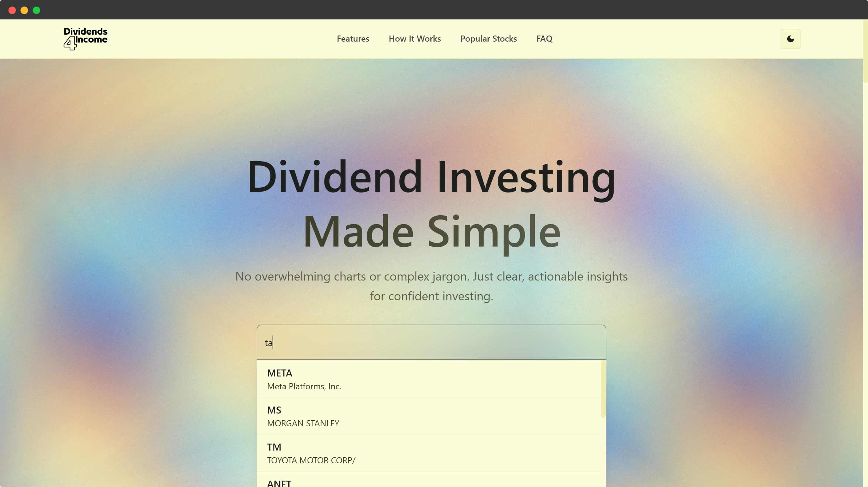Open the Features nav link

coord(353,39)
